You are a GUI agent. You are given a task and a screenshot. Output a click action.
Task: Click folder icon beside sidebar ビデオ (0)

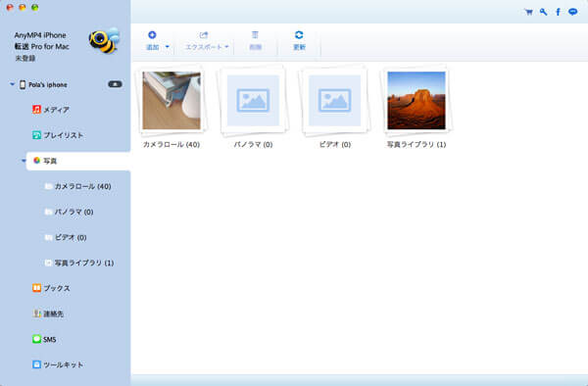point(48,237)
